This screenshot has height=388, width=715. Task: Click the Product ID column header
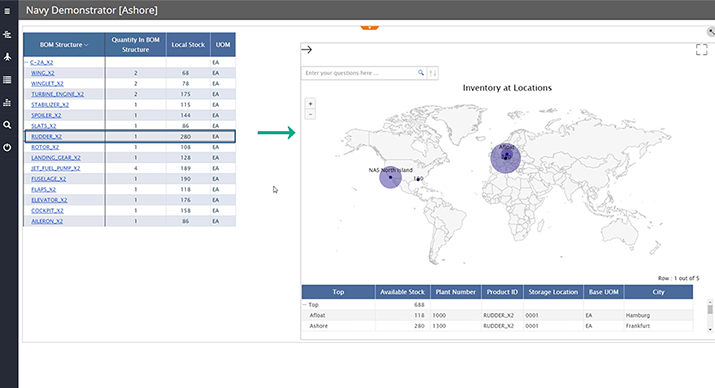(502, 292)
